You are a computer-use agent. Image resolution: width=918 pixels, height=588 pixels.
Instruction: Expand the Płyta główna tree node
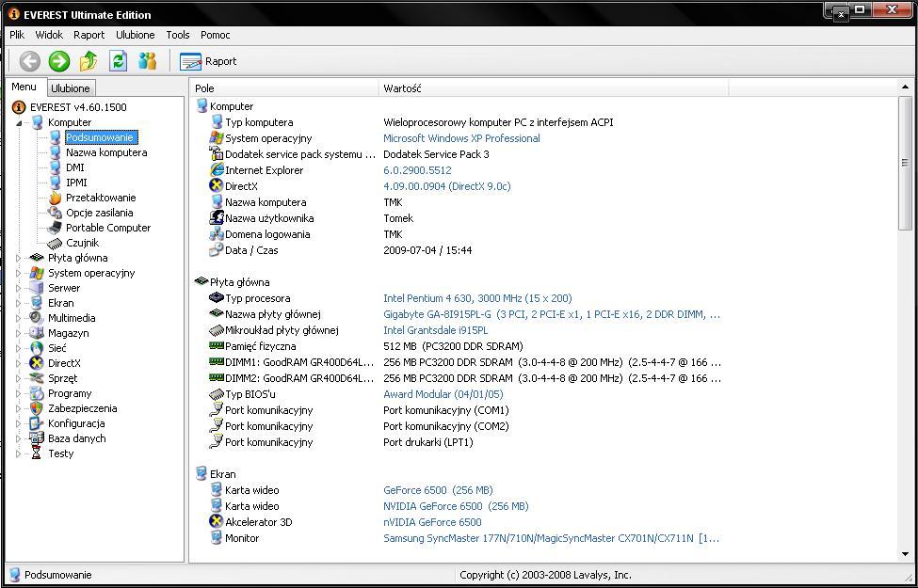tap(18, 258)
